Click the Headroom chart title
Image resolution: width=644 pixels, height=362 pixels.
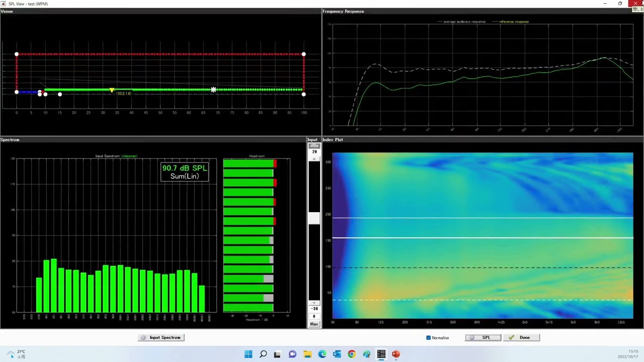coord(257,156)
